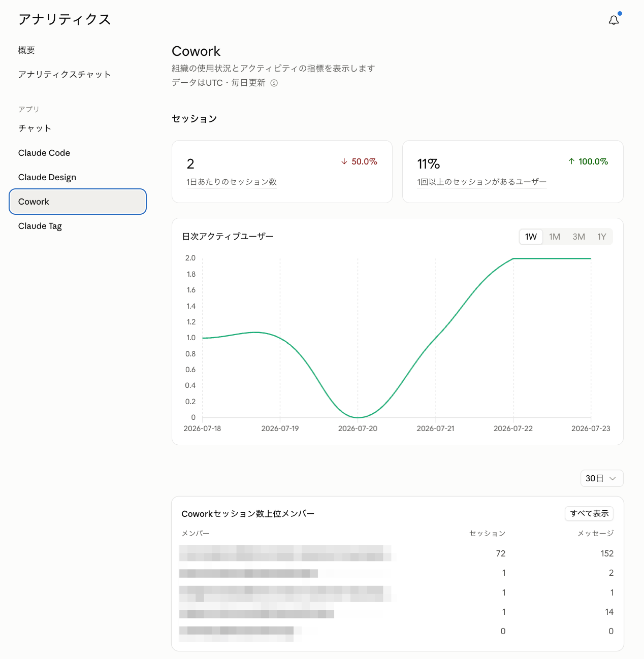Click the 日次アクティブユーザー chart title
644x659 pixels.
coord(228,237)
